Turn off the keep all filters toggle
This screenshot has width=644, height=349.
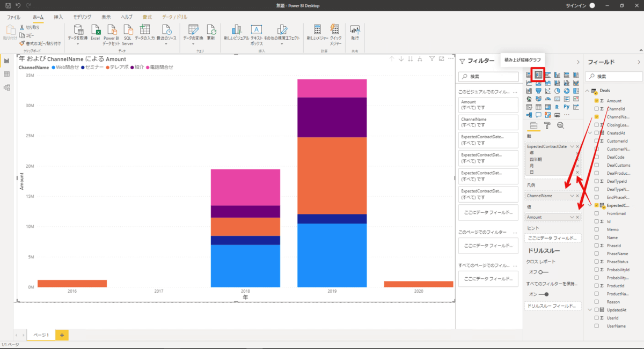coord(543,294)
